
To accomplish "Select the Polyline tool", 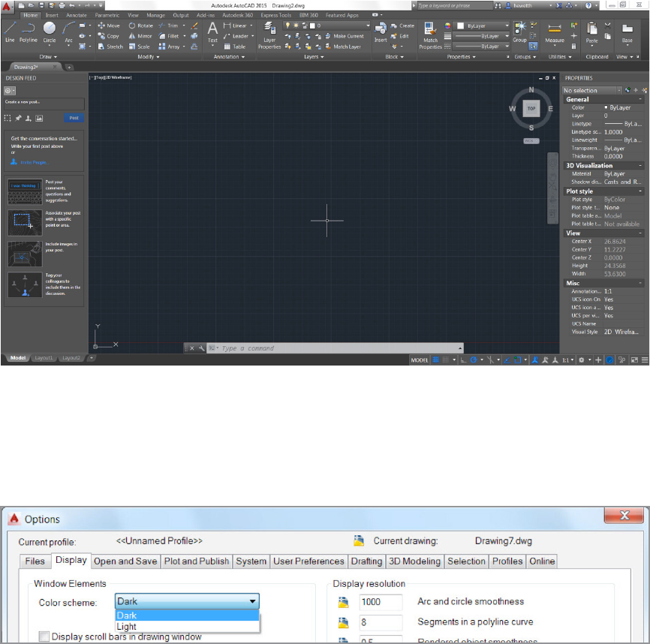I will pyautogui.click(x=29, y=32).
